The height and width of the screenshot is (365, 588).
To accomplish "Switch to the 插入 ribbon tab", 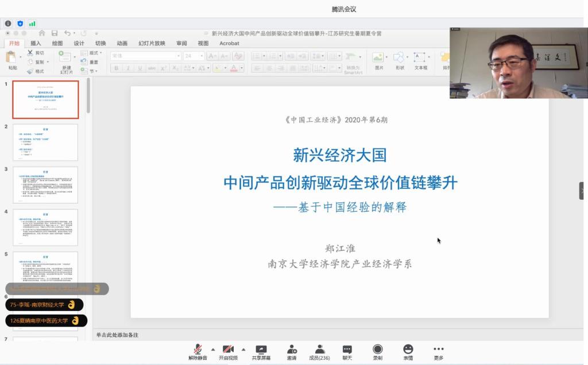I will (36, 43).
